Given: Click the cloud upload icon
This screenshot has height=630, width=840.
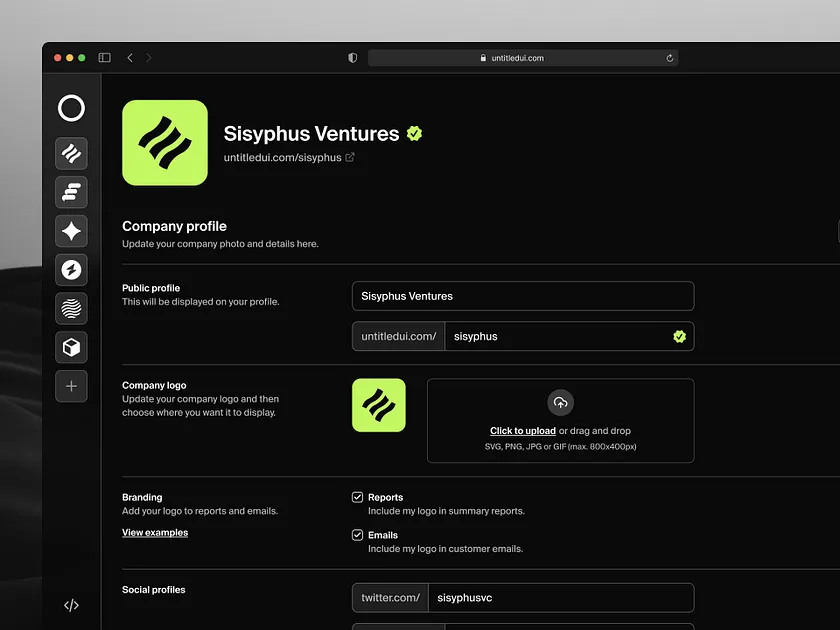Looking at the screenshot, I should point(560,403).
